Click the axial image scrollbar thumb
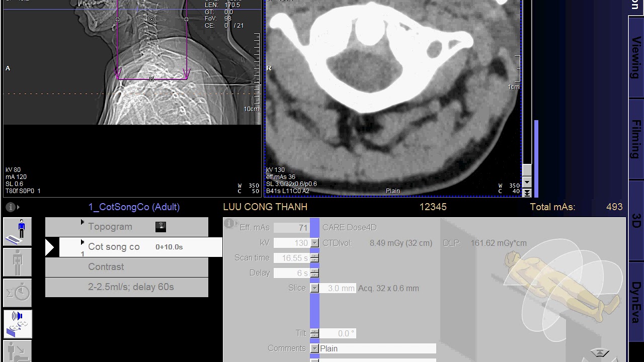The image size is (644, 362). point(527,170)
